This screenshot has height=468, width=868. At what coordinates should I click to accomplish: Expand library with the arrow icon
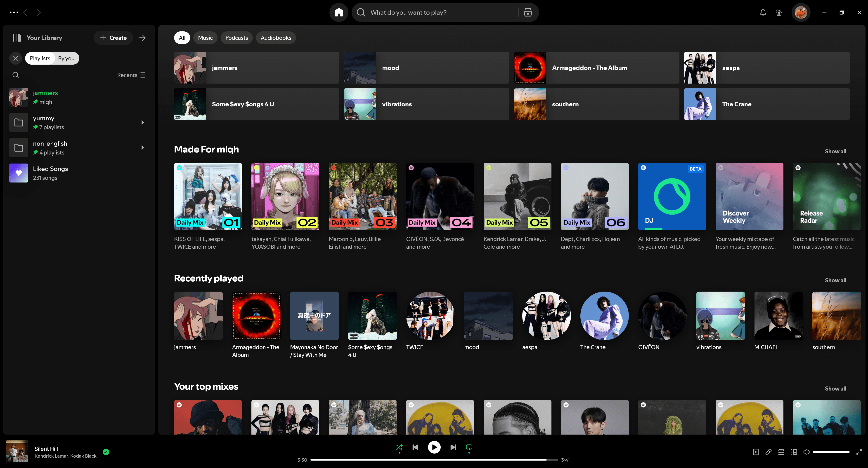click(142, 38)
